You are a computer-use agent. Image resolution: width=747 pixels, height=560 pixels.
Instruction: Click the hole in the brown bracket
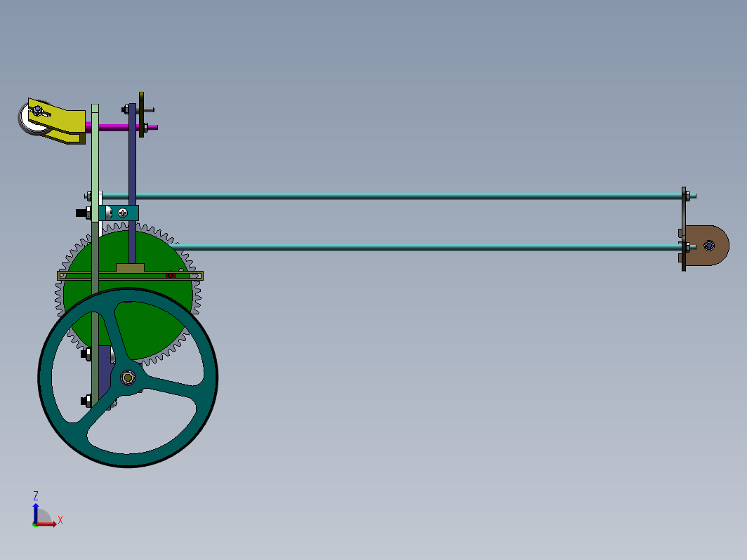click(x=709, y=246)
